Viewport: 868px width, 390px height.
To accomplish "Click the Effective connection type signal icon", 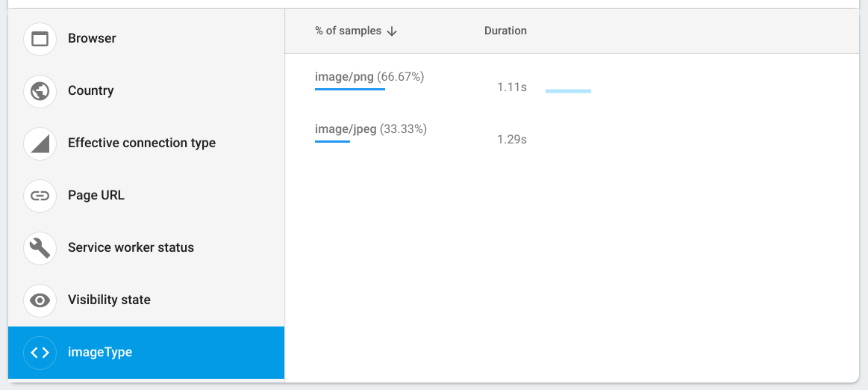I will [x=40, y=143].
